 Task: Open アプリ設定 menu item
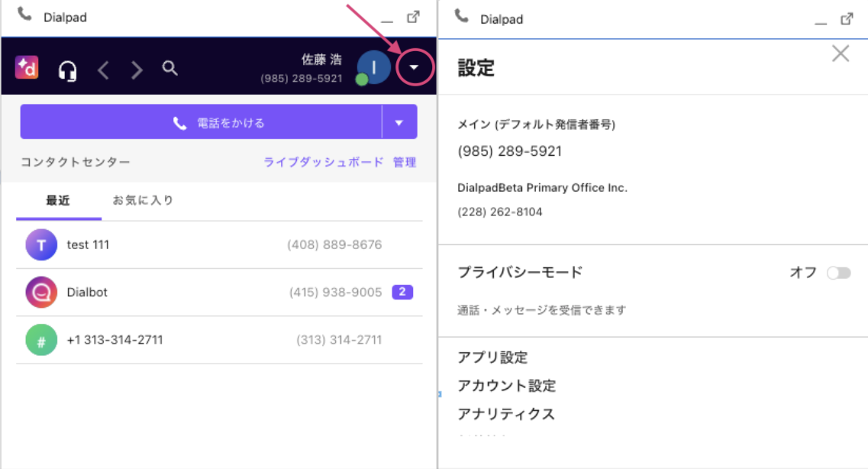[x=492, y=357]
